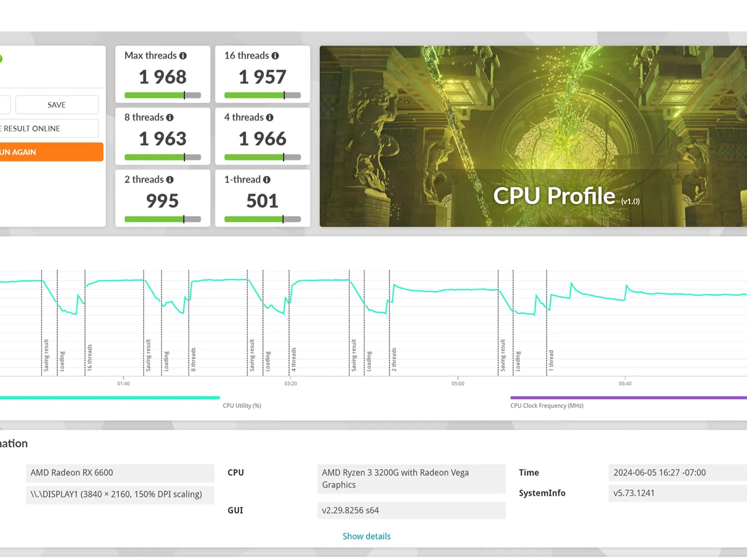This screenshot has height=560, width=747.
Task: Click info icon next to 4 threads
Action: (270, 118)
